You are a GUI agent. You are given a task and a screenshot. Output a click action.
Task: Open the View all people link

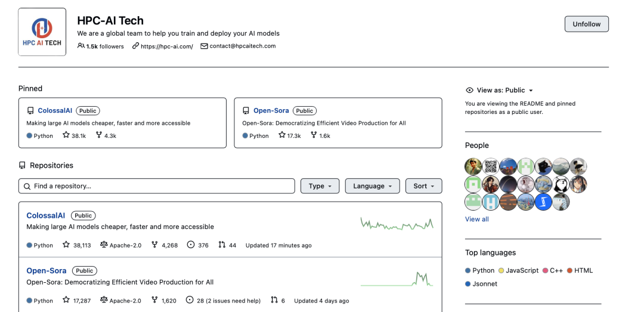[476, 219]
